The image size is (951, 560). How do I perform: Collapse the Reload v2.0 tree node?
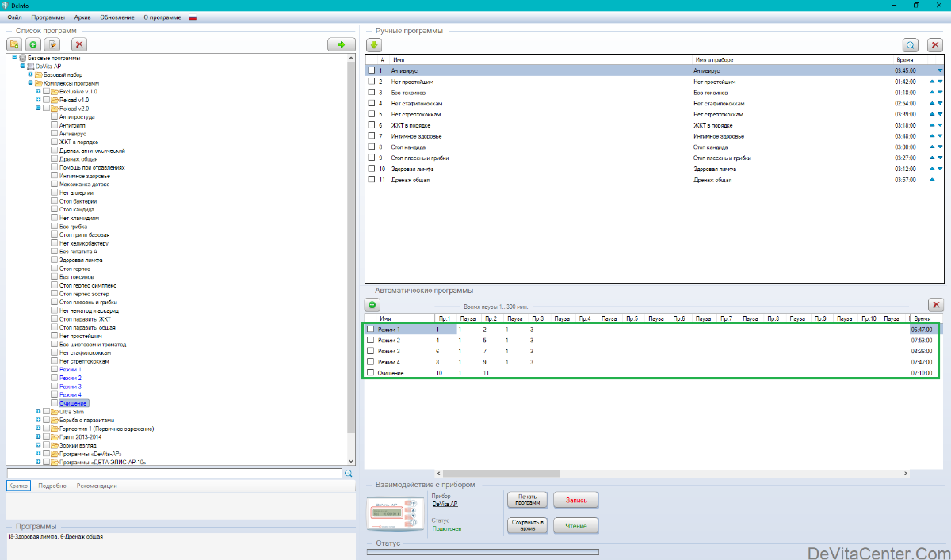[38, 109]
